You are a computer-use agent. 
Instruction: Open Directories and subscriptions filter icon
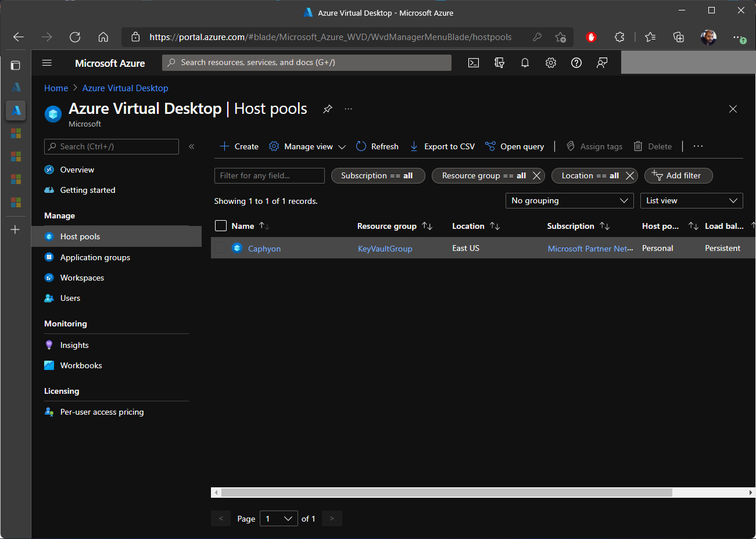click(x=499, y=63)
